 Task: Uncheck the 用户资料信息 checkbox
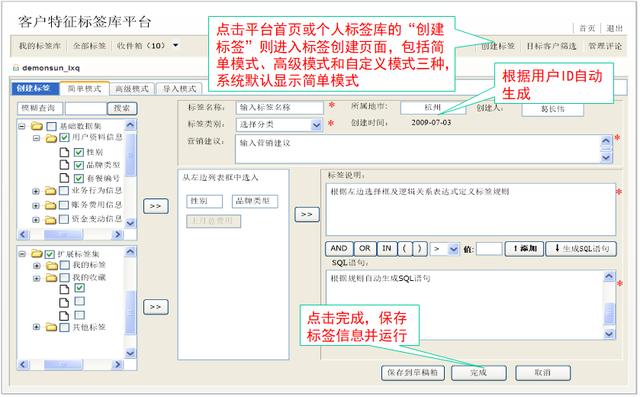[x=64, y=138]
